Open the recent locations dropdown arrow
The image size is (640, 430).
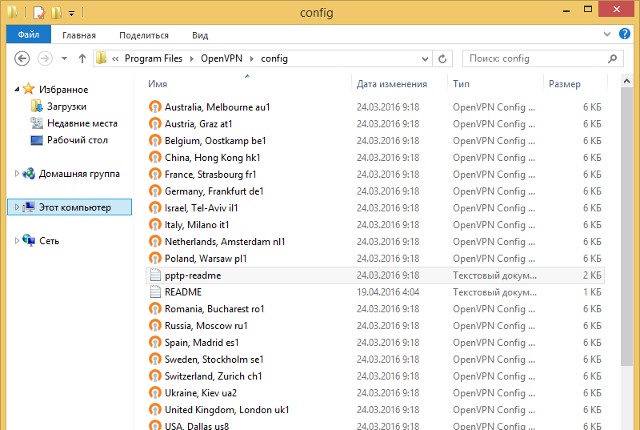click(64, 59)
